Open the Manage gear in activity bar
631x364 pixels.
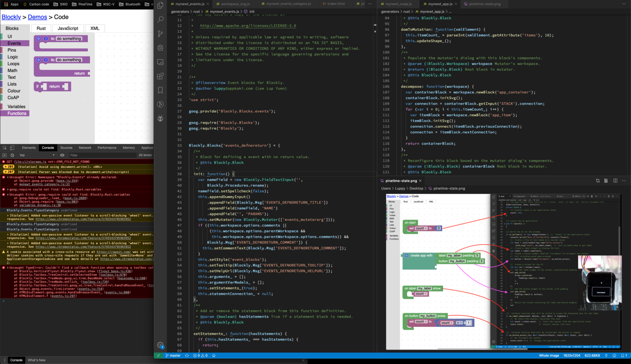(160, 345)
